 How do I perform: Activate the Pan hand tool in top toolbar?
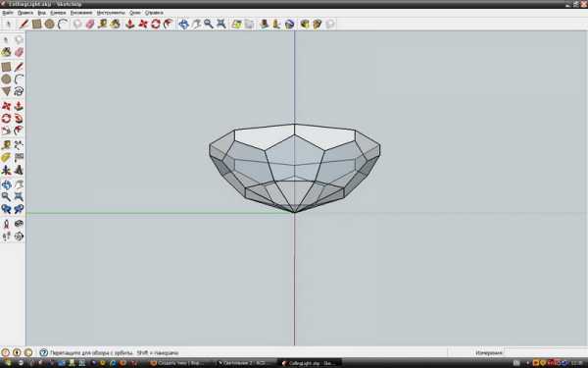click(196, 24)
